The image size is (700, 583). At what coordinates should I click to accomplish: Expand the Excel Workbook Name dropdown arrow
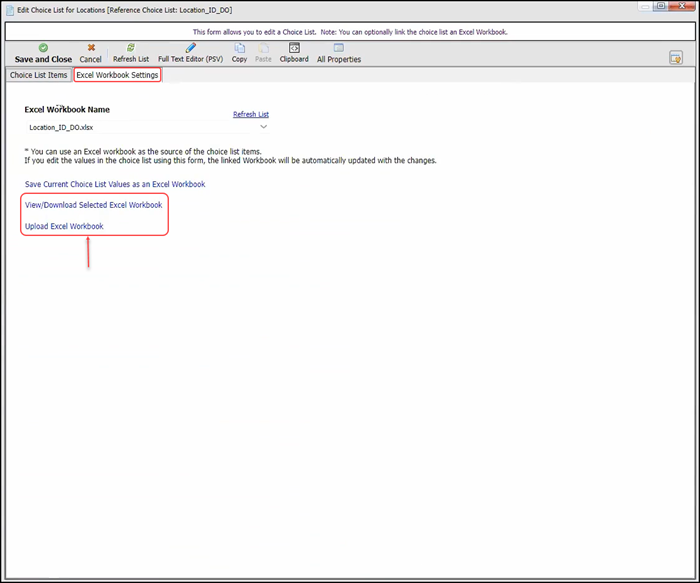(x=264, y=127)
